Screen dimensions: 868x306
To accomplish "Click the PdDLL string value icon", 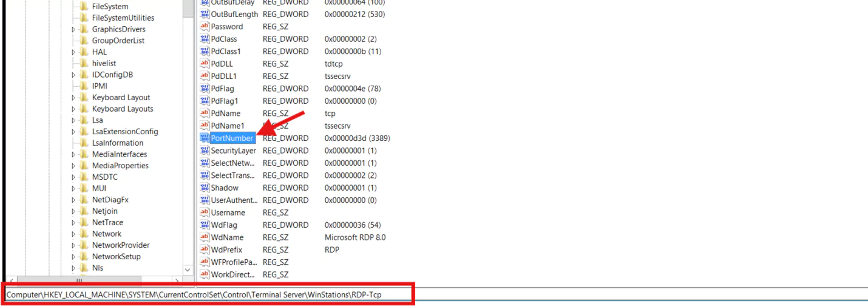I will pos(205,64).
